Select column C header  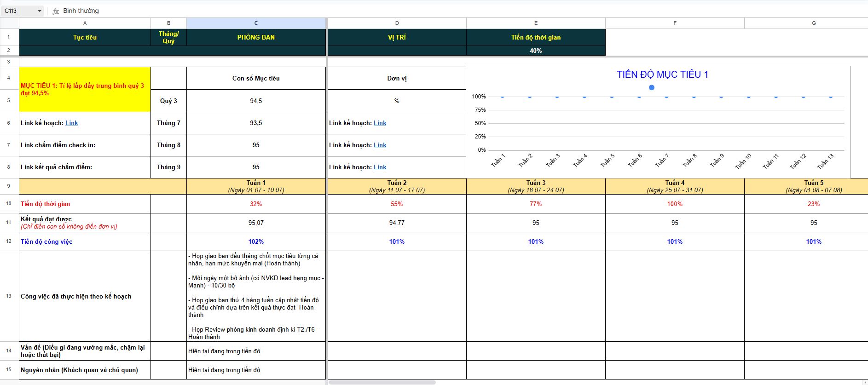click(256, 23)
